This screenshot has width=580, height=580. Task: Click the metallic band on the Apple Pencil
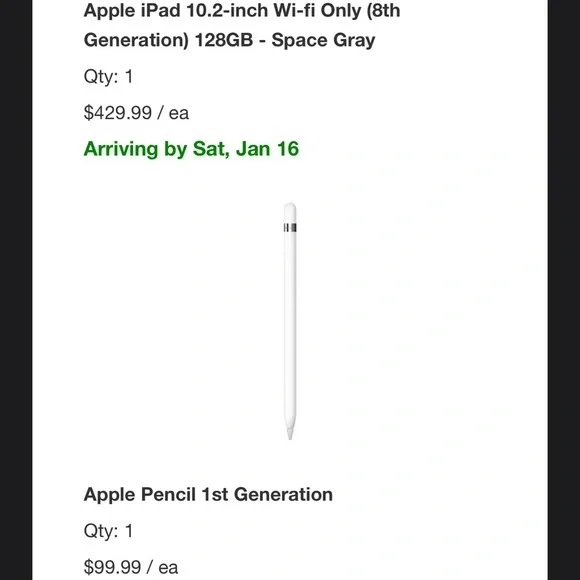pos(290,227)
